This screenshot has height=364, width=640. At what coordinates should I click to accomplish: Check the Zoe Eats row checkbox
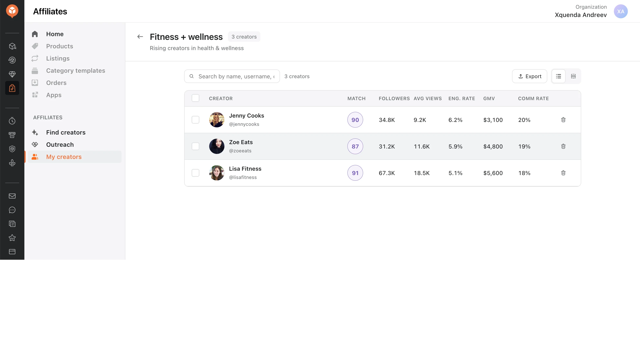click(x=195, y=146)
